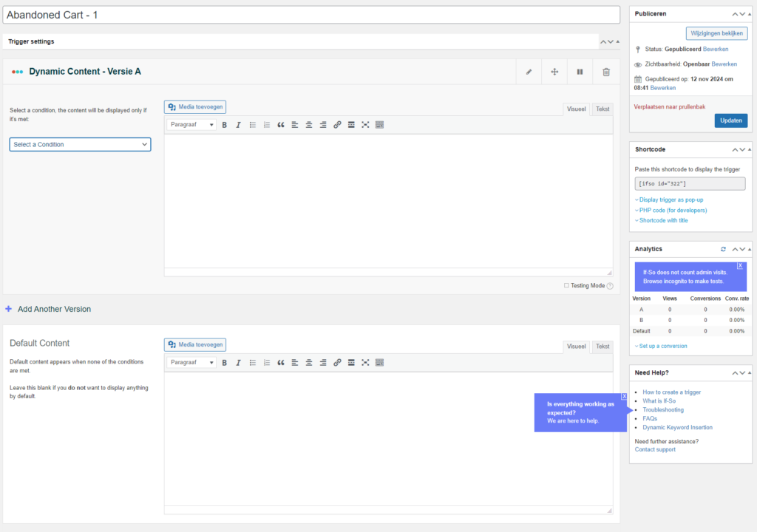Close the Analytics admin visits notice
The image size is (757, 532).
739,266
